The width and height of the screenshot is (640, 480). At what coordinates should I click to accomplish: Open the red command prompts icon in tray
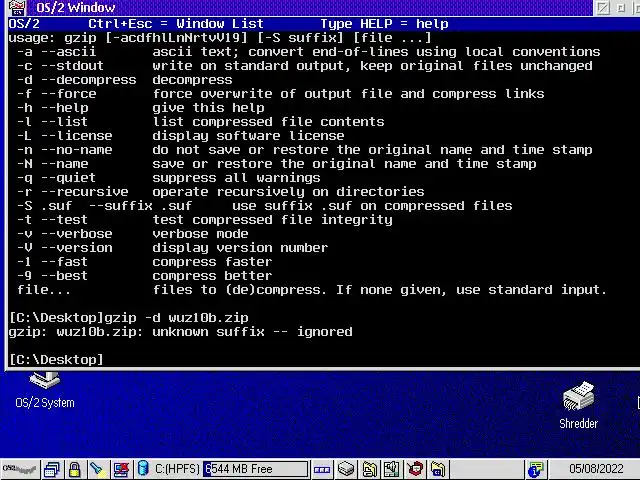click(x=416, y=469)
